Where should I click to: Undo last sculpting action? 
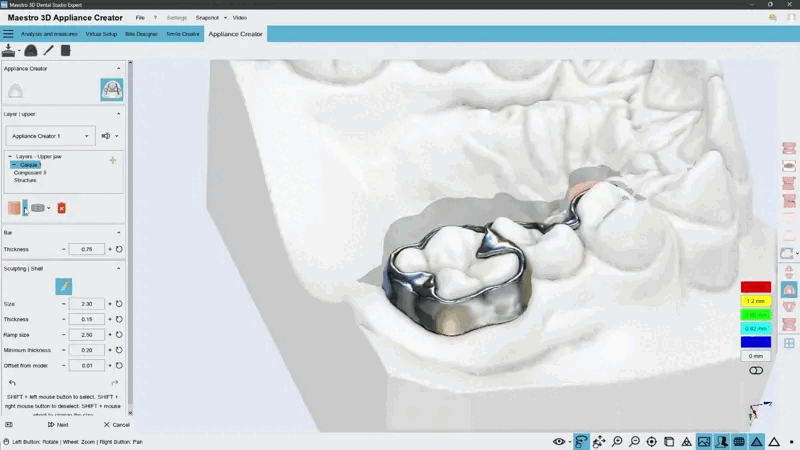(12, 383)
